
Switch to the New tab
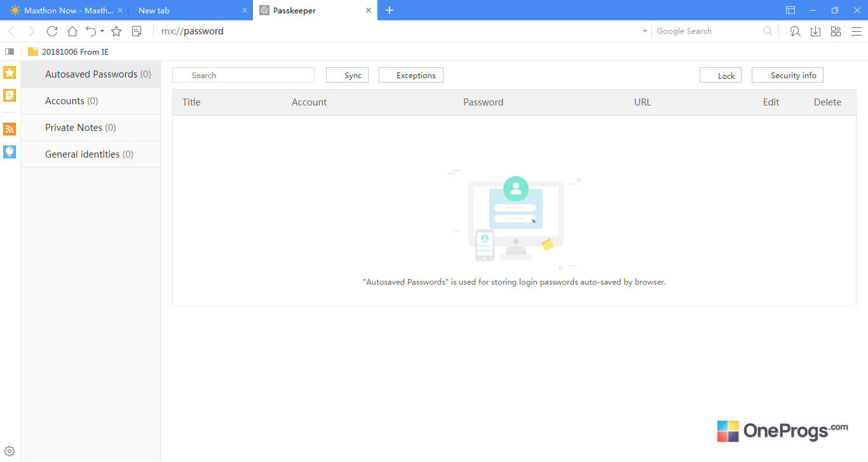189,10
